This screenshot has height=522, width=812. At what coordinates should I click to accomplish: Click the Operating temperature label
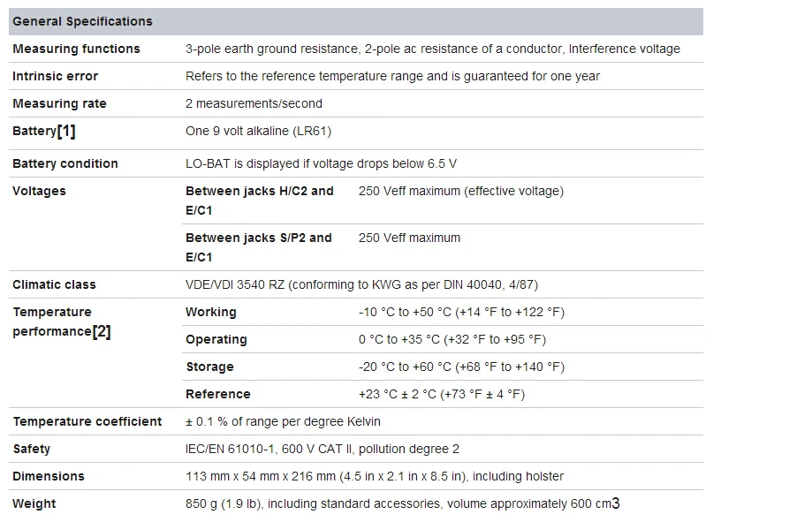216,340
